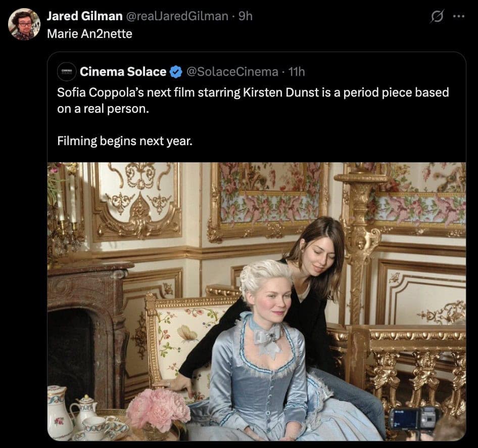Click the Cinema Solace account name
Image resolution: width=478 pixels, height=448 pixels.
point(123,72)
